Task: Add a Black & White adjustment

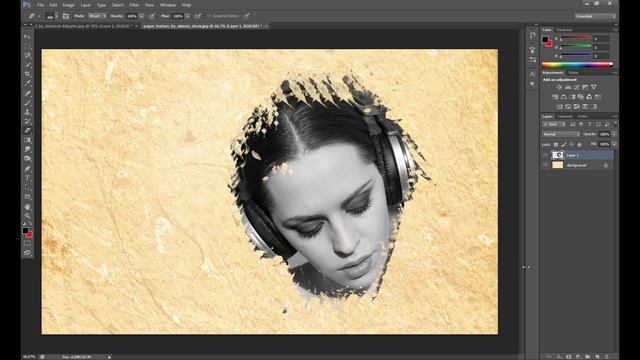Action: point(572,97)
